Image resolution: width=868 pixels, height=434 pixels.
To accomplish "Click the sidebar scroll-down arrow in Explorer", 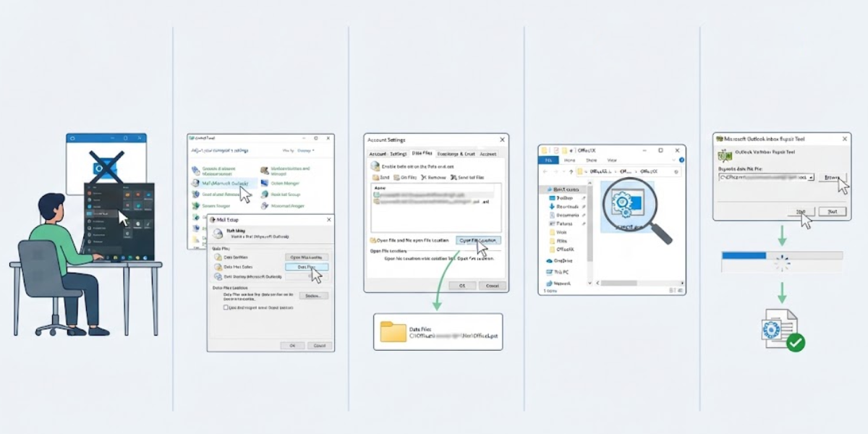I will click(588, 282).
